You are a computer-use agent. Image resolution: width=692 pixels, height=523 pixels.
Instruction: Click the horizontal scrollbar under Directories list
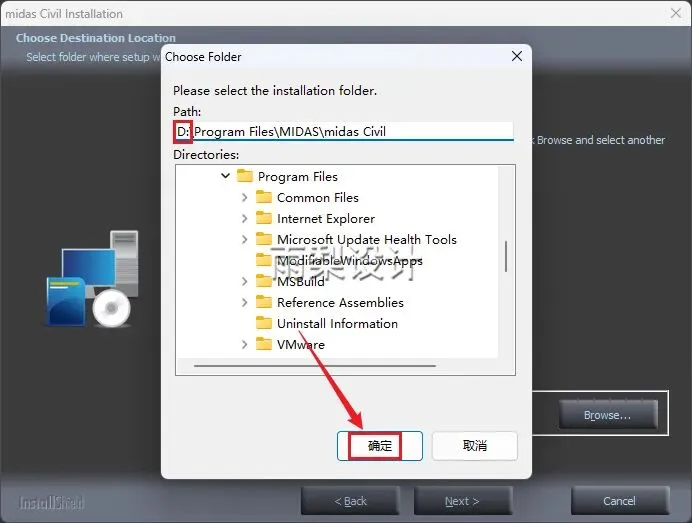pos(315,365)
